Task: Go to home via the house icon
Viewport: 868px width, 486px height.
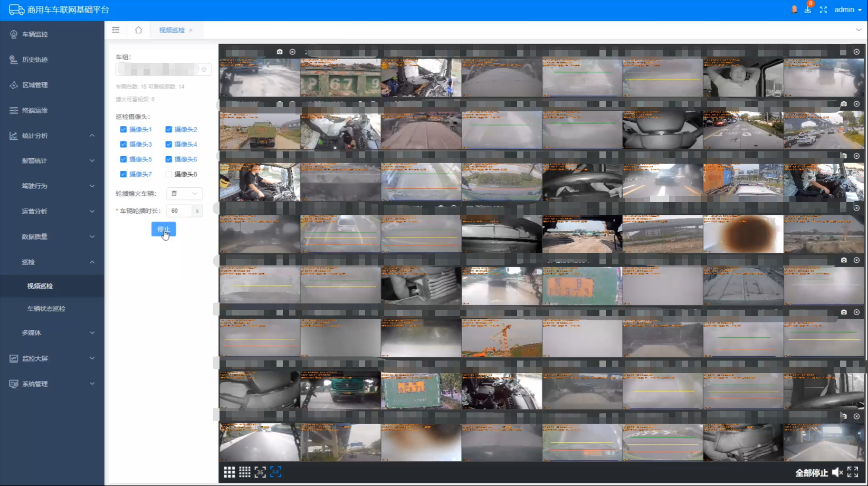Action: pyautogui.click(x=139, y=30)
